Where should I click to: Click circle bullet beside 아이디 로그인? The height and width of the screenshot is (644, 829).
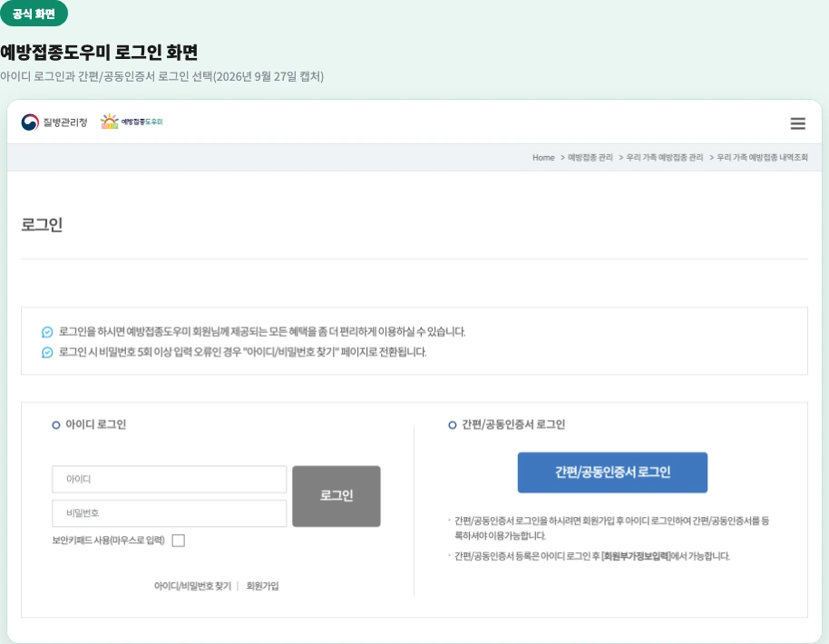(x=56, y=425)
